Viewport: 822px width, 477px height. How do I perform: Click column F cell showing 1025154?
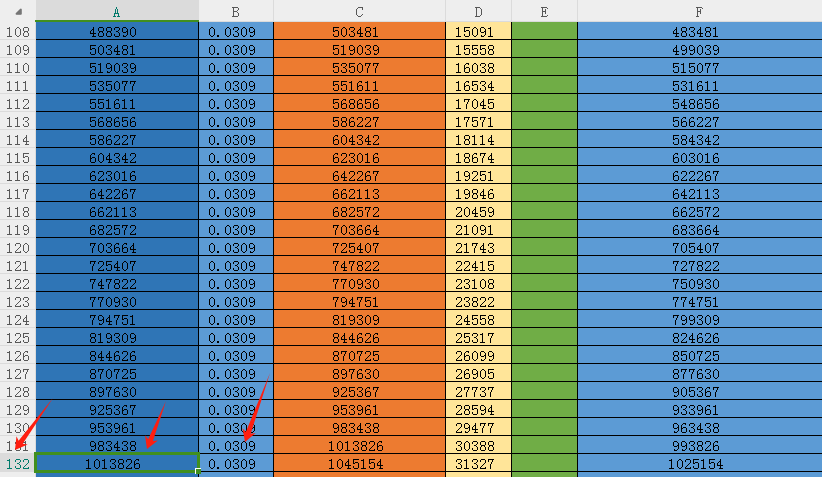coord(699,464)
